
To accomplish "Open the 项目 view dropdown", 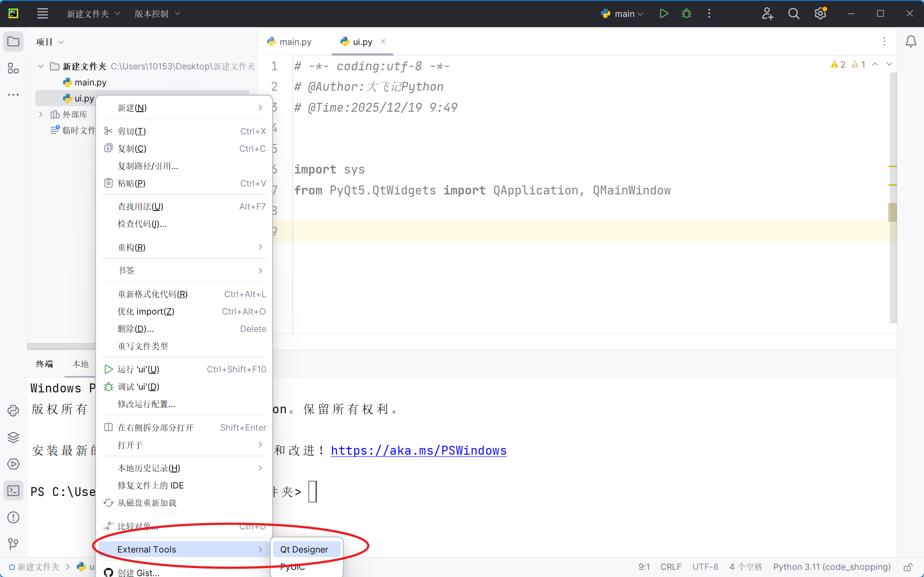I will pos(49,41).
